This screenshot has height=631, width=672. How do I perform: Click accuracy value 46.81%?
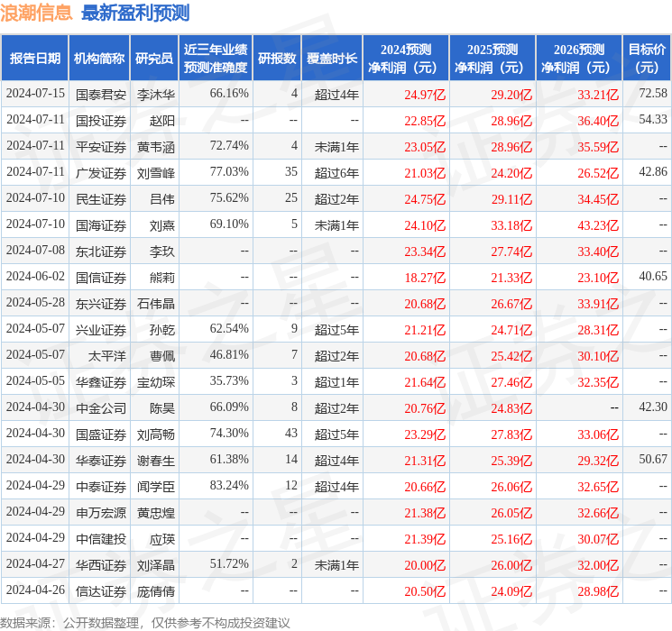[229, 354]
